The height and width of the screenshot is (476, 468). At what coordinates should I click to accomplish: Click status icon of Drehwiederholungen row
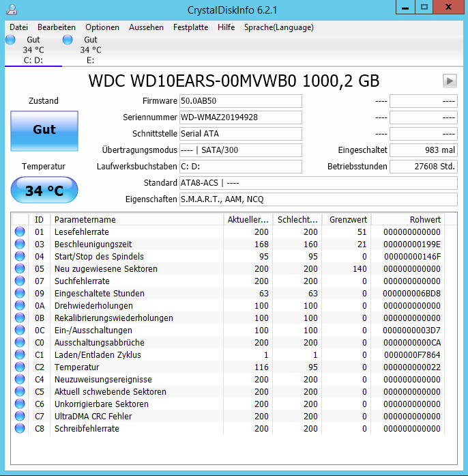point(20,305)
